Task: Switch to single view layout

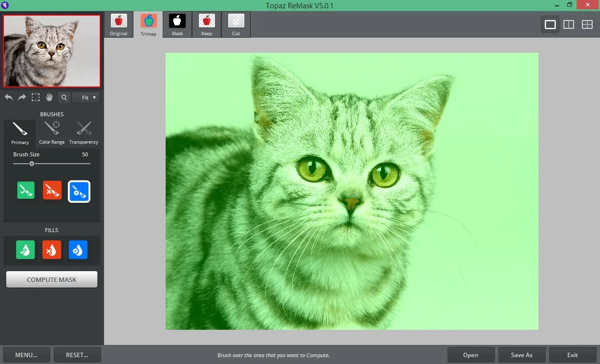Action: (x=550, y=24)
